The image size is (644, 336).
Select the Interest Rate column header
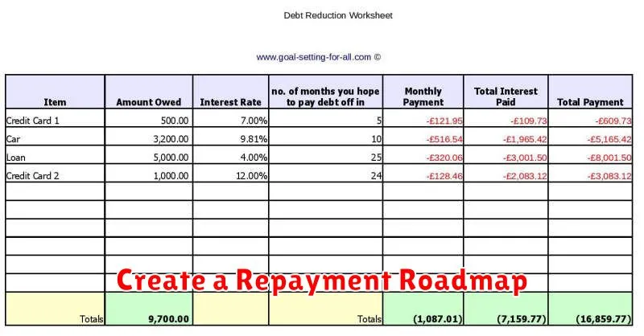coord(231,102)
